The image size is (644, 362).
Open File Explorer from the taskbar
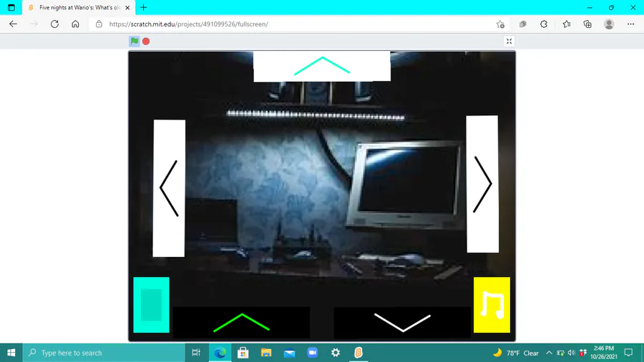[x=266, y=353]
